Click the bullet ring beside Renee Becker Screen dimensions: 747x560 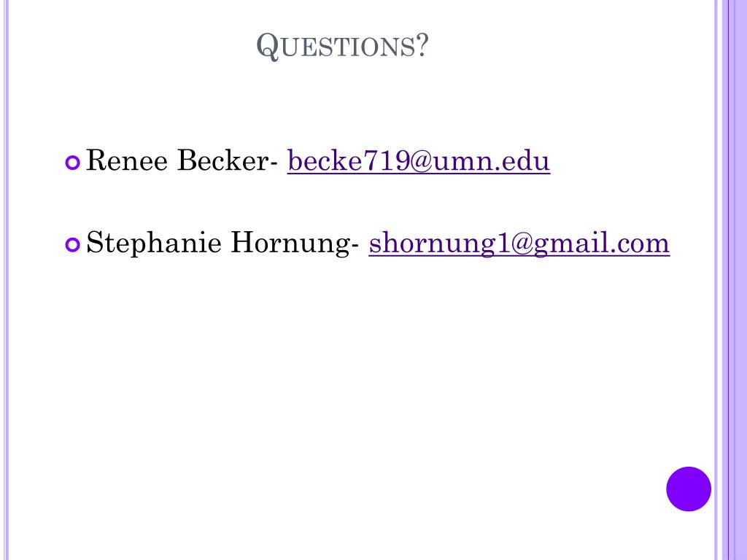72,163
